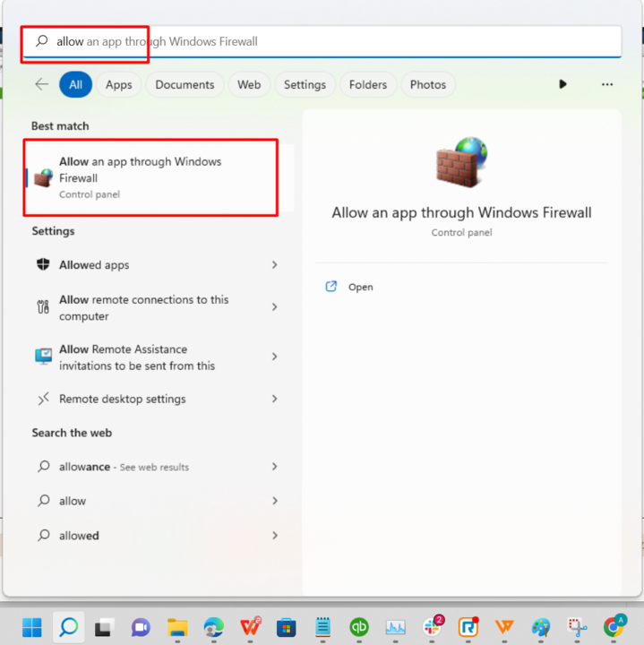Expand the allowance web result chevron

275,467
